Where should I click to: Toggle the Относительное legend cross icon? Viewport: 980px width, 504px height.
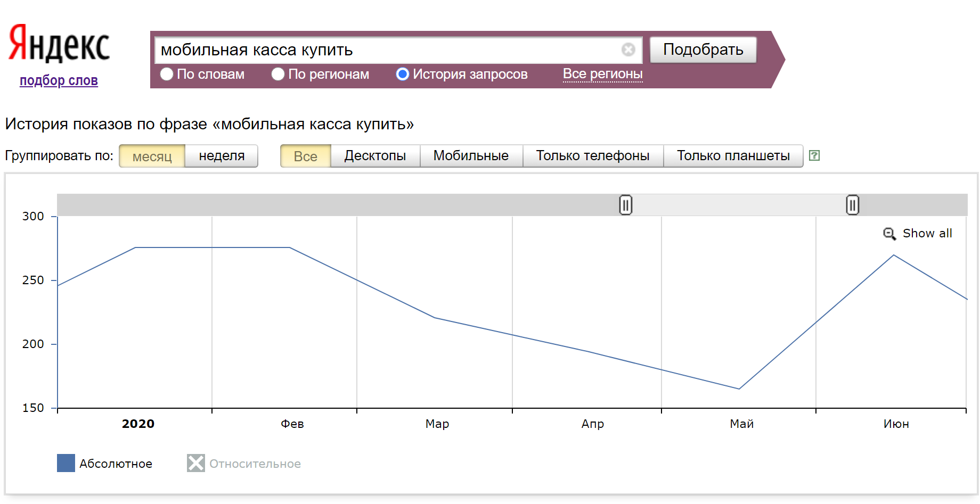[x=195, y=463]
